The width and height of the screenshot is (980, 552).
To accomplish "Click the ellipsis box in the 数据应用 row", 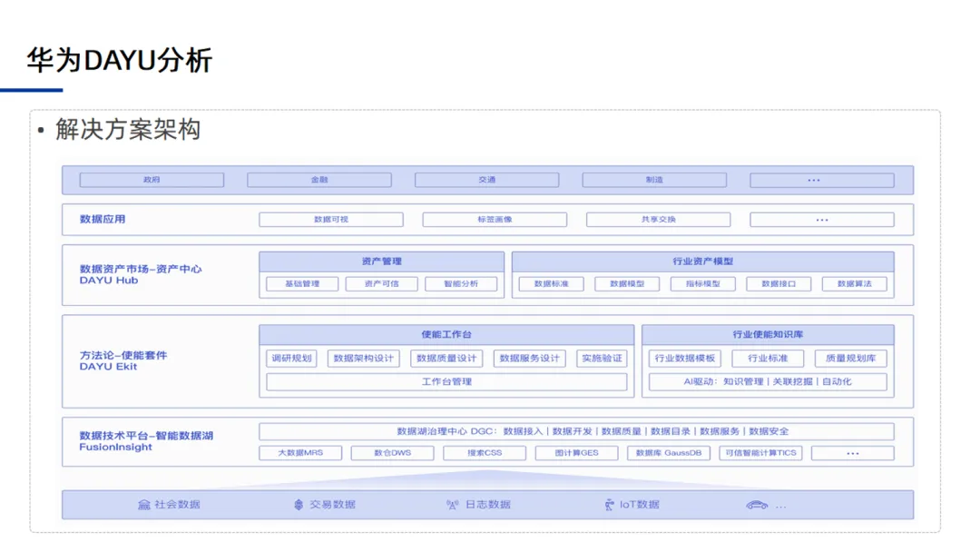I will pyautogui.click(x=822, y=220).
